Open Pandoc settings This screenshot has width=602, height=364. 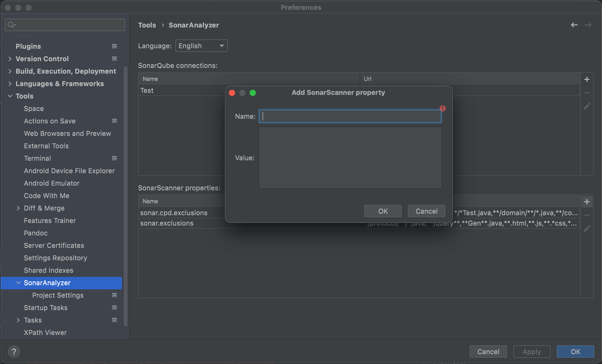(x=36, y=233)
